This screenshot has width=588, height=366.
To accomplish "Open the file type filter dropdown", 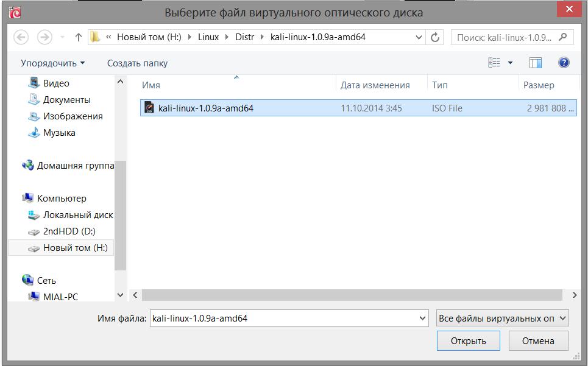I will coord(502,318).
